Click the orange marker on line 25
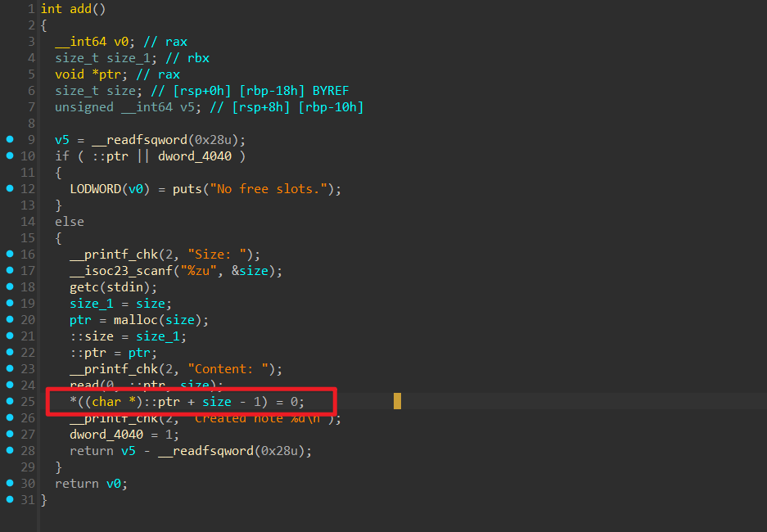Viewport: 767px width, 532px height. [397, 401]
